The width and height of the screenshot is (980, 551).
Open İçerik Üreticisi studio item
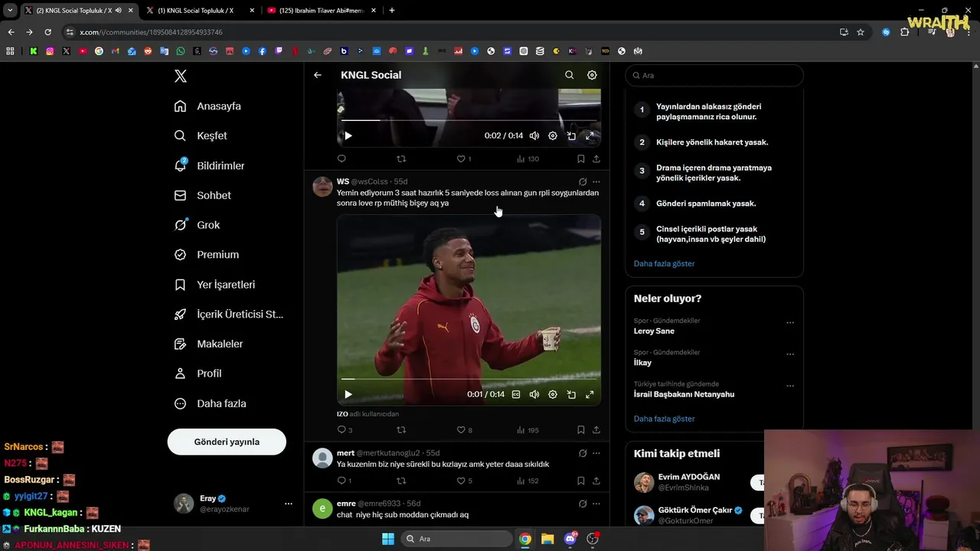pyautogui.click(x=229, y=315)
